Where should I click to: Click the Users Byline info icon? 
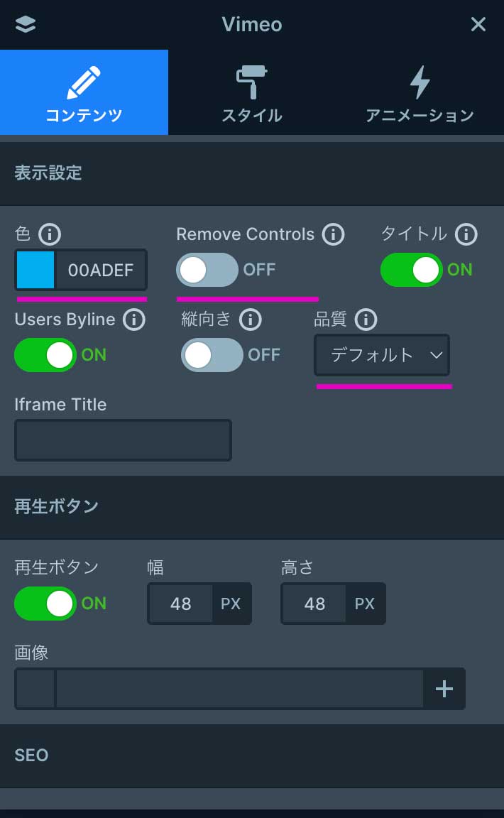[x=133, y=320]
